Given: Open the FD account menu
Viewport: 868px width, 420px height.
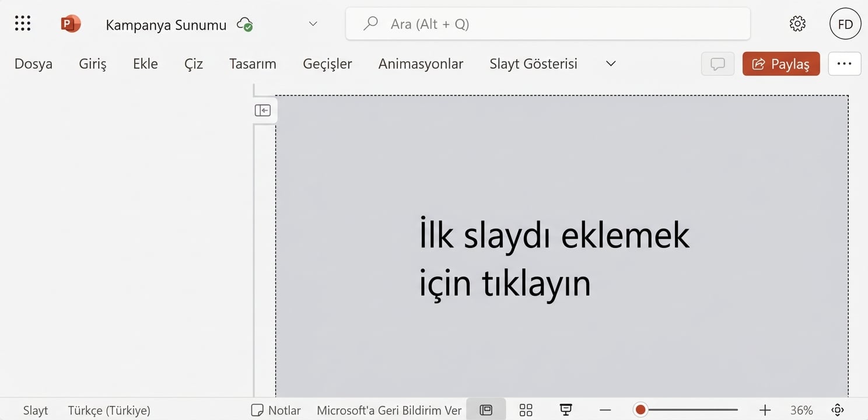Looking at the screenshot, I should (x=845, y=23).
